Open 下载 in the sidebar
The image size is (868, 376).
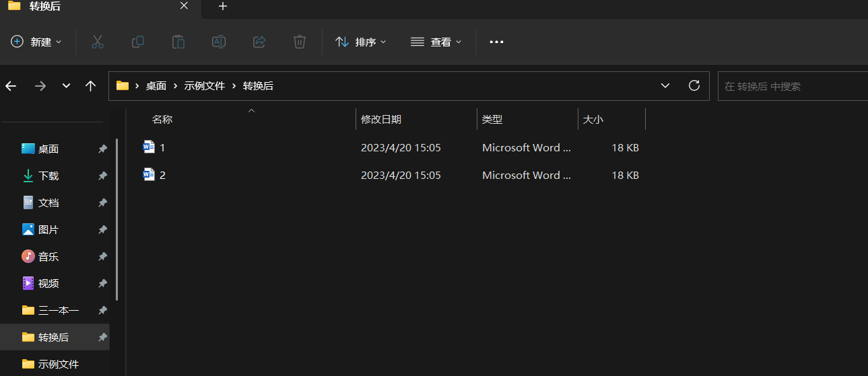coord(48,176)
